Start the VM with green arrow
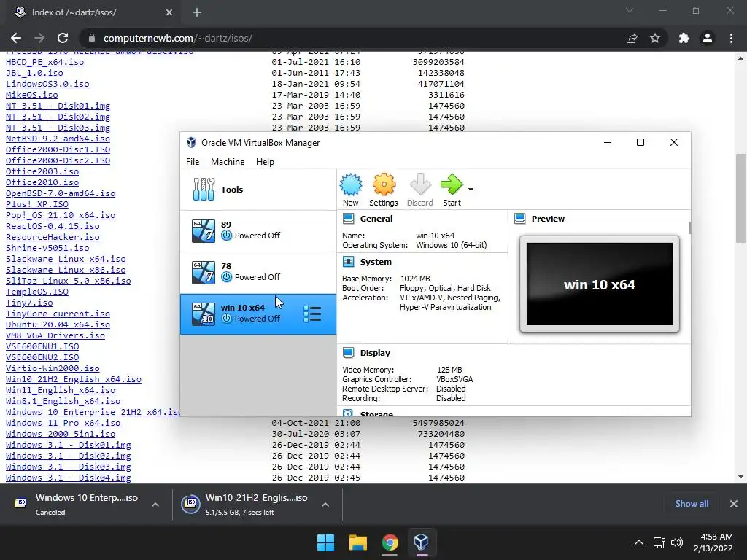The height and width of the screenshot is (560, 747). point(452,190)
